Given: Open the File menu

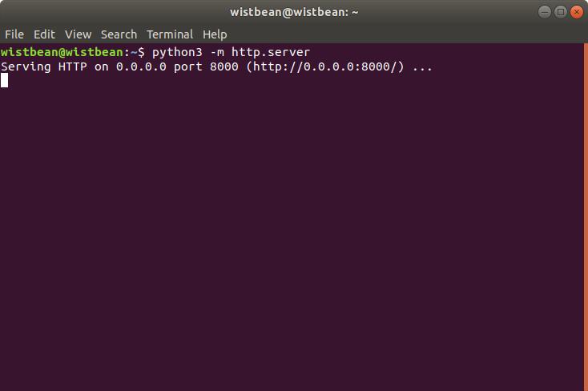Looking at the screenshot, I should point(14,34).
